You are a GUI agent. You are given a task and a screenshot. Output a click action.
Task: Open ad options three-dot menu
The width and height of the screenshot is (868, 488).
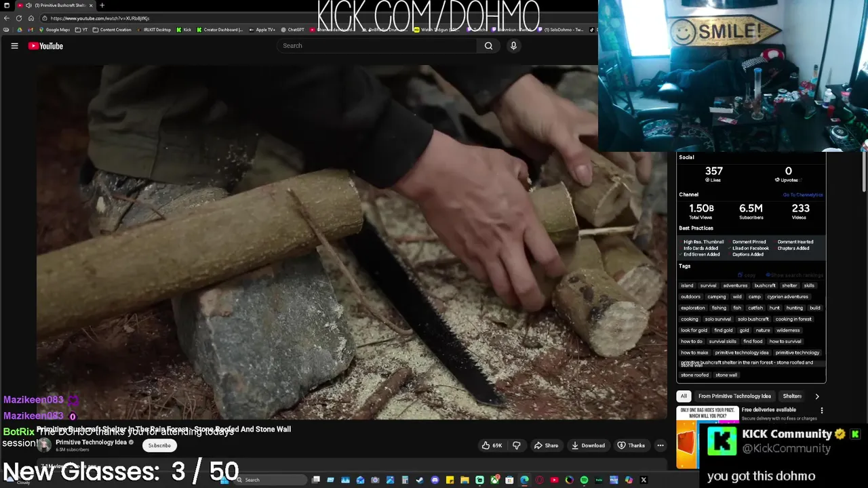822,410
